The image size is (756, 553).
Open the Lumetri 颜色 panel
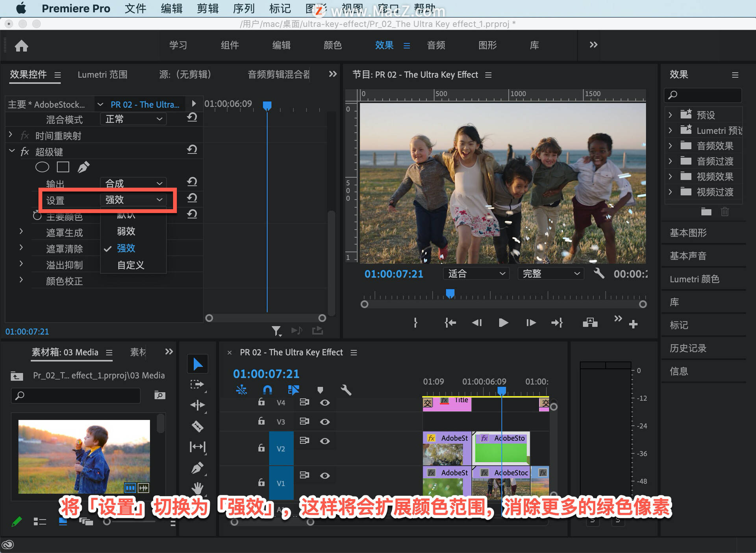point(695,279)
